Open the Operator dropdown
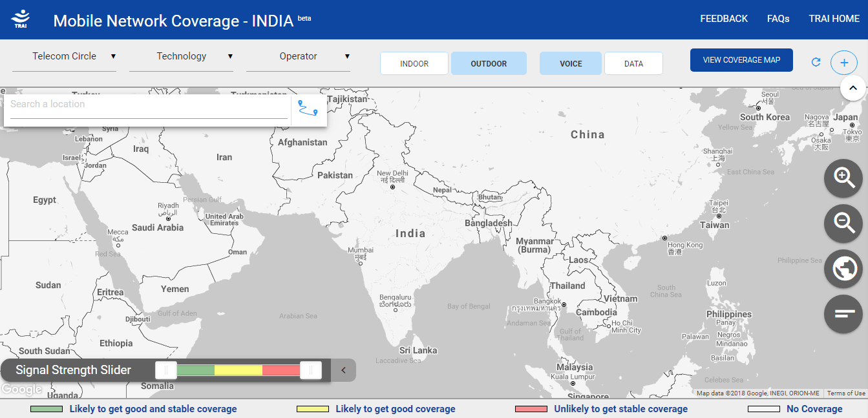 [x=299, y=57]
